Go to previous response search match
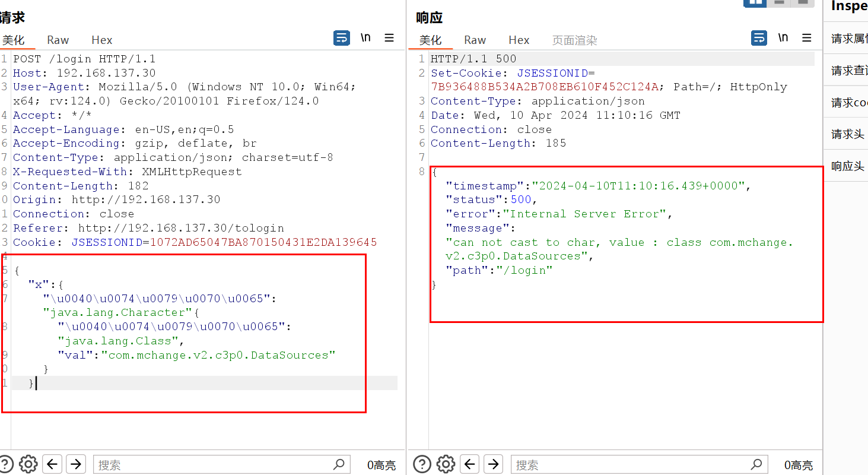The image size is (868, 475). [x=470, y=464]
